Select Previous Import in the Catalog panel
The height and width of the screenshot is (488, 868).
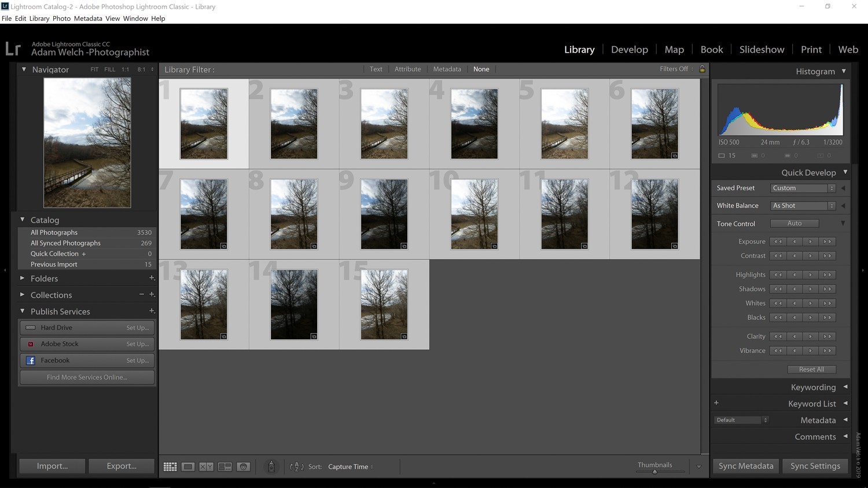54,264
